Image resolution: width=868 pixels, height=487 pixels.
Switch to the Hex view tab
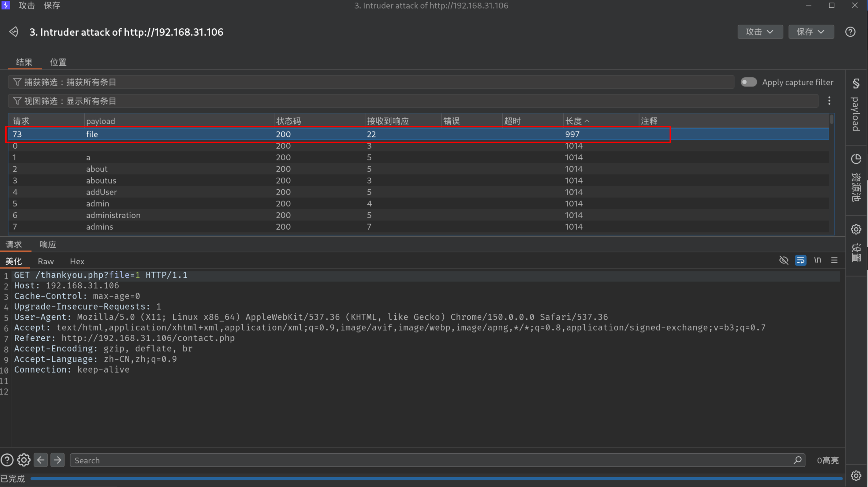click(77, 261)
